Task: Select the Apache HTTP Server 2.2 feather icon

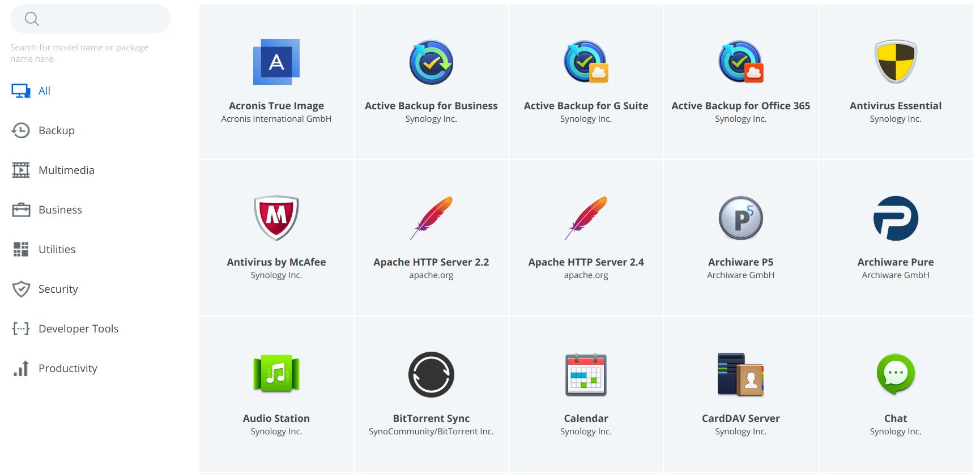Action: pyautogui.click(x=431, y=218)
